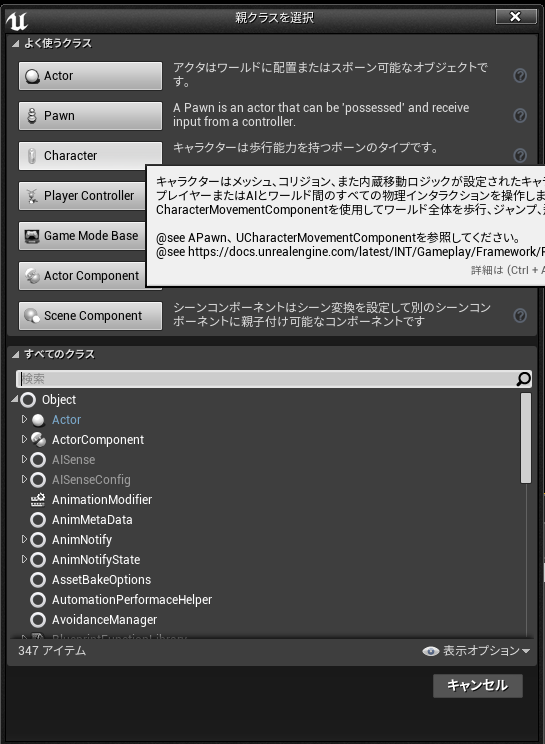The image size is (545, 744).
Task: Open help icon for the Actor description
Action: coord(520,75)
